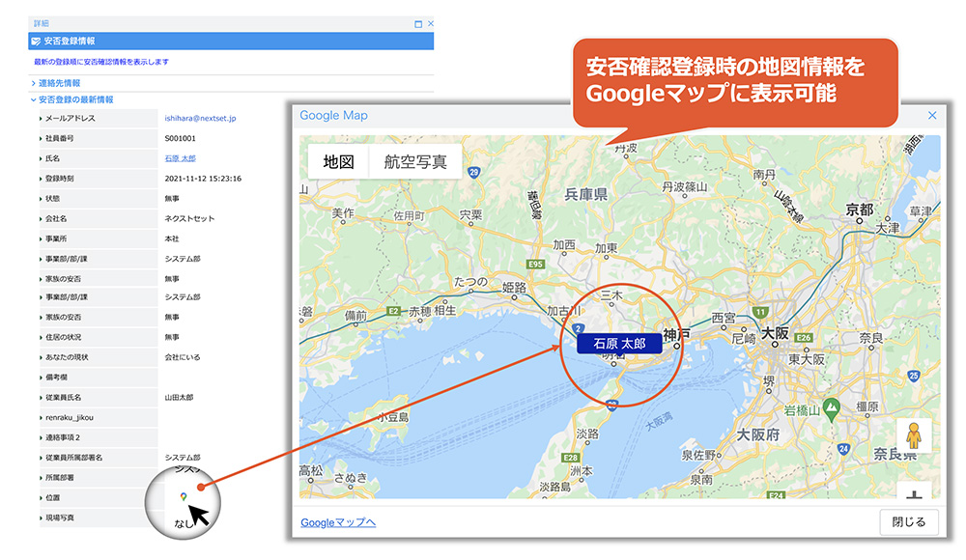Click the 最新の登録順に安否確認情報を表示します description text

pyautogui.click(x=101, y=62)
